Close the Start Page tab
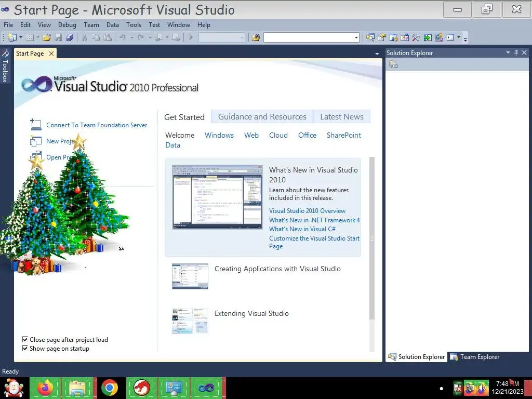The image size is (532, 399). (51, 54)
